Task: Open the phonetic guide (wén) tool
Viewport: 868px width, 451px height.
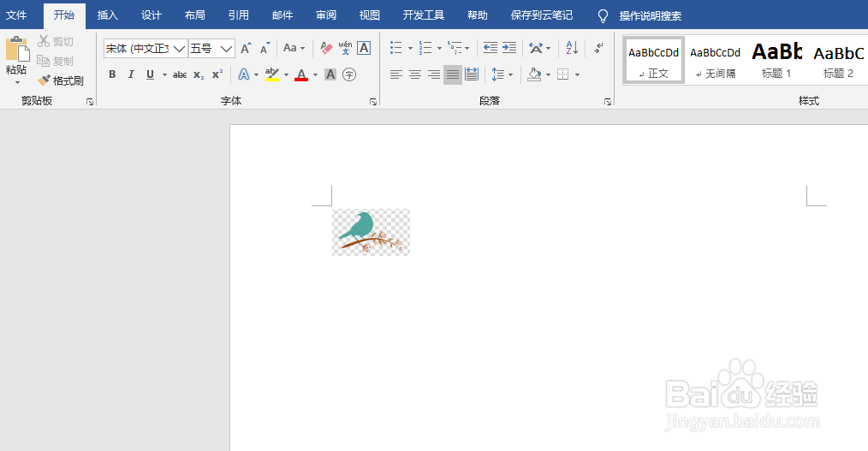Action: click(x=346, y=48)
